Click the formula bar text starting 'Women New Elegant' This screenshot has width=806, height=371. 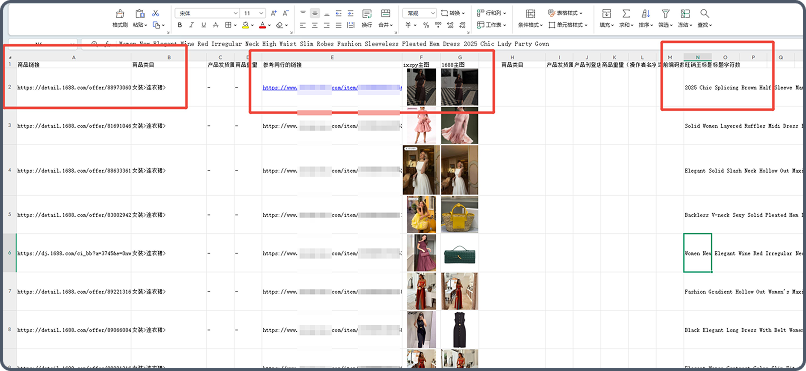coord(334,44)
